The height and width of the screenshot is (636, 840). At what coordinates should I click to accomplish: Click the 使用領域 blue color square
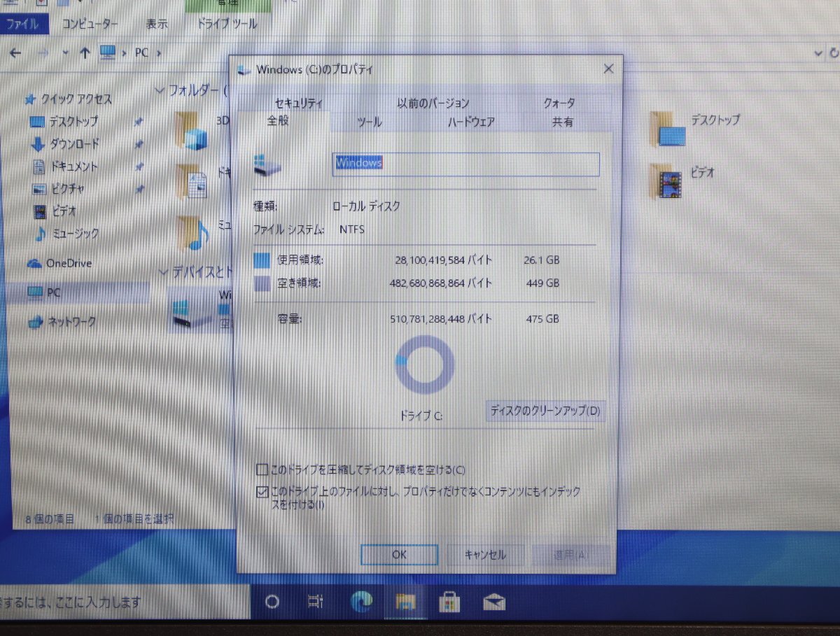(x=262, y=261)
